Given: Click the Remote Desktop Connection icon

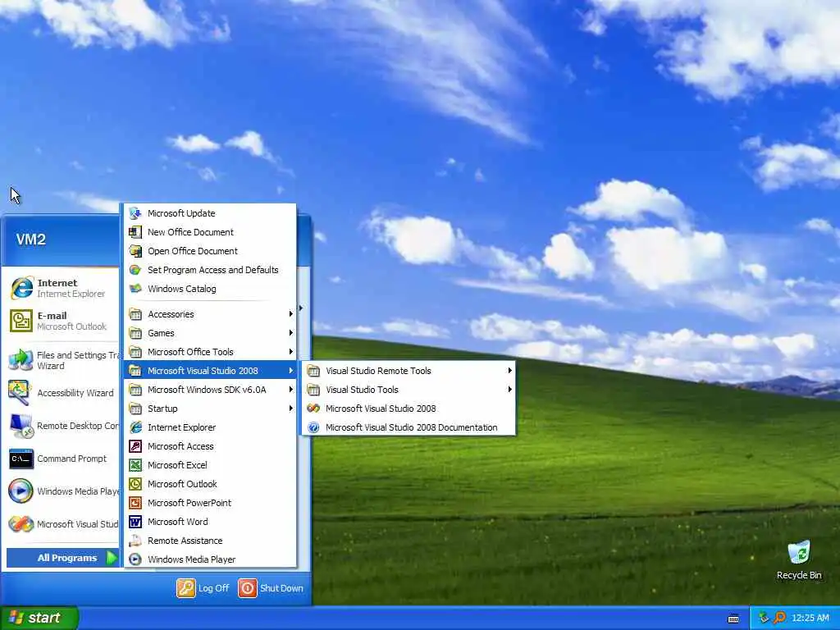Looking at the screenshot, I should tap(21, 426).
